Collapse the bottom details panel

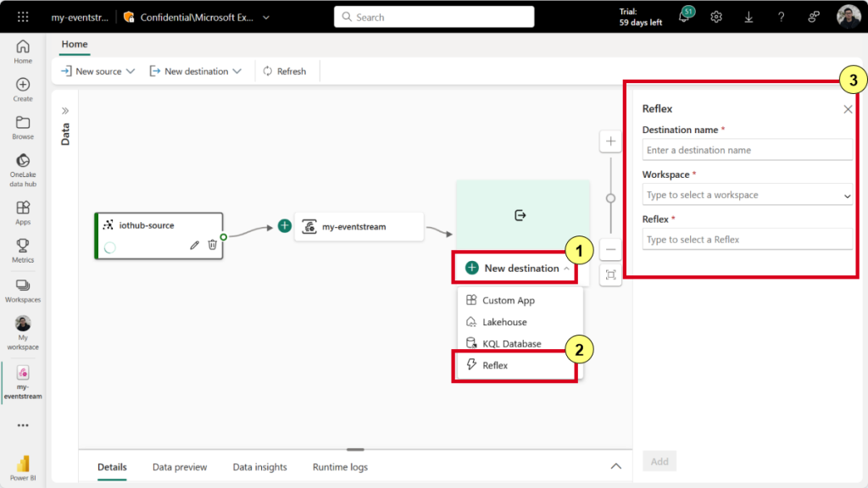tap(615, 467)
